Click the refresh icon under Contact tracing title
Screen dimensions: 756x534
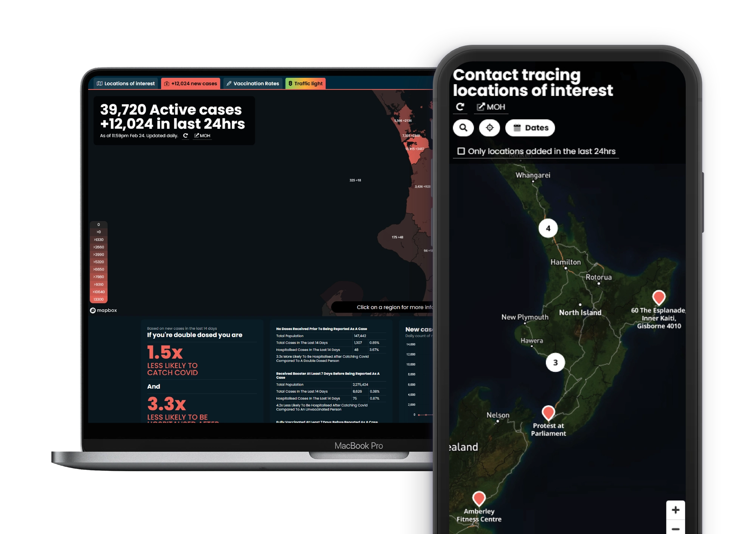pyautogui.click(x=460, y=107)
